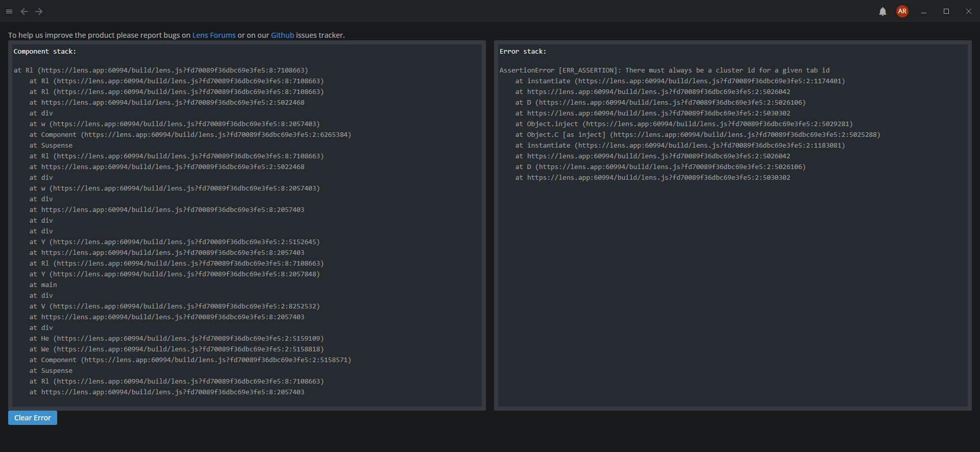Close the Lens window
The image size is (980, 452).
pos(968,11)
